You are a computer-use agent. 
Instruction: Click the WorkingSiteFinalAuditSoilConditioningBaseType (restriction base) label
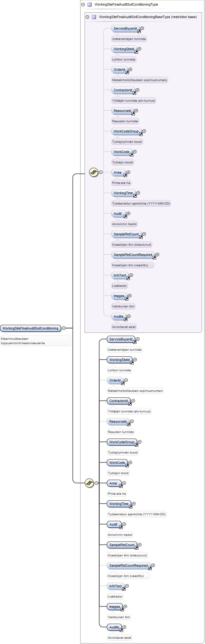coord(148,17)
